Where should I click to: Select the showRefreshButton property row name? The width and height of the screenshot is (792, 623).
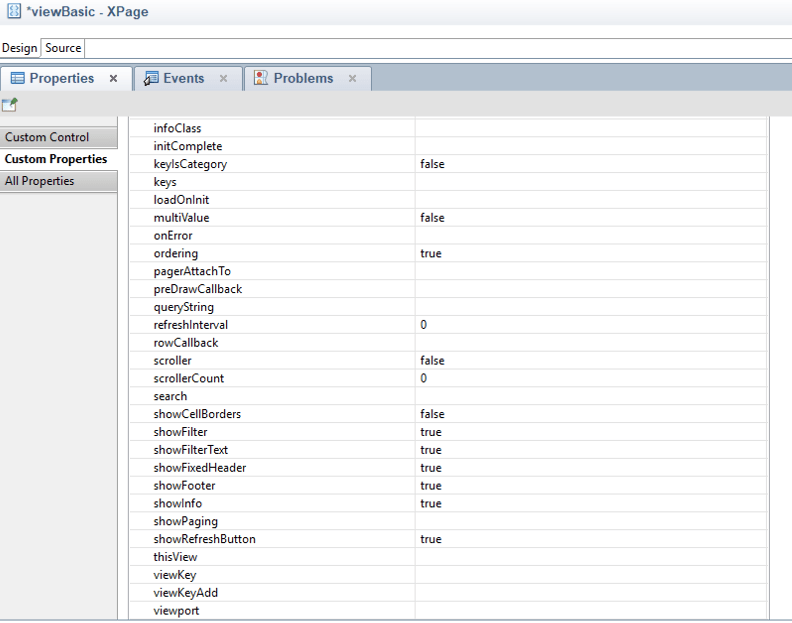pyautogui.click(x=204, y=539)
